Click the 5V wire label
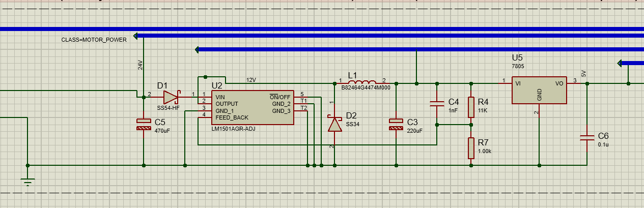This screenshot has width=644, height=208. coord(583,73)
